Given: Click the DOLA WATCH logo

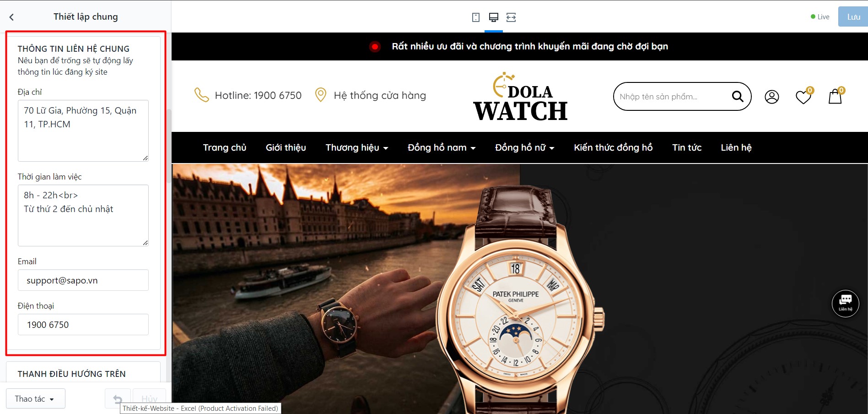Looking at the screenshot, I should pos(520,97).
